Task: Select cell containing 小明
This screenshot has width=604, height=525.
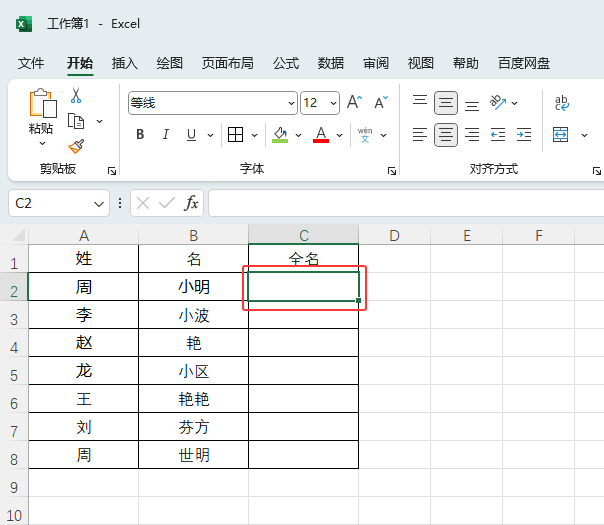Action: 193,287
